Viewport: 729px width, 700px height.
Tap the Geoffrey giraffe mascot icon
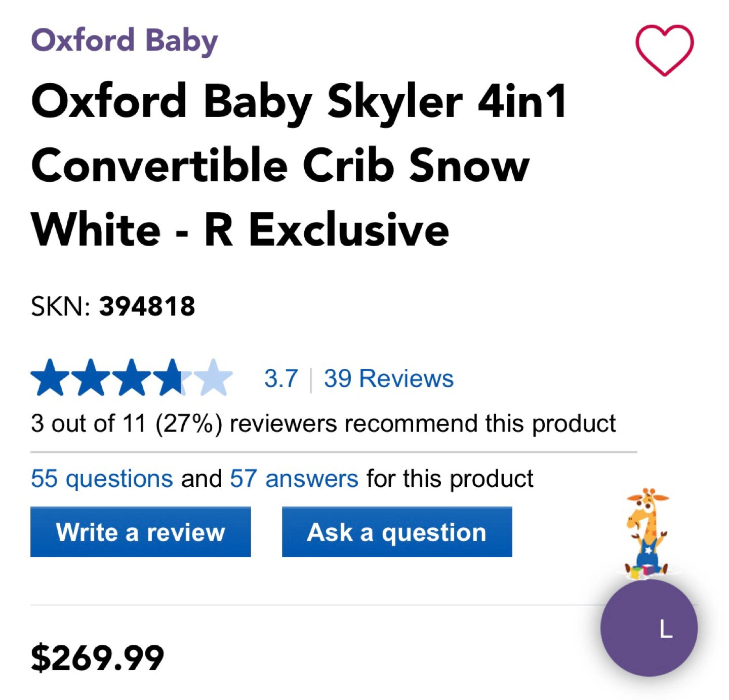(647, 533)
